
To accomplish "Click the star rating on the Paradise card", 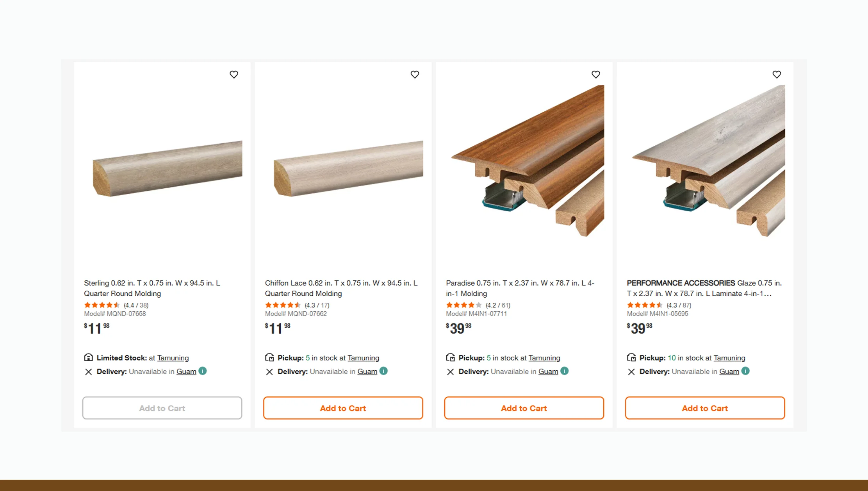I will (464, 305).
